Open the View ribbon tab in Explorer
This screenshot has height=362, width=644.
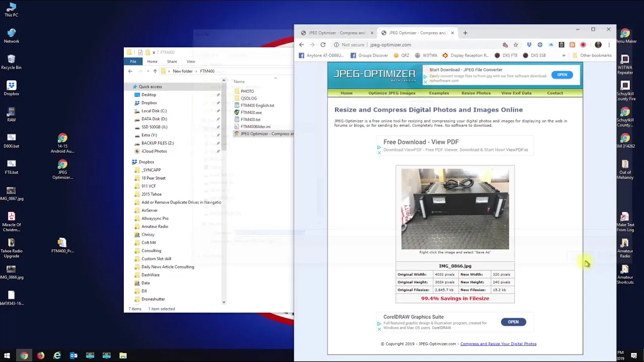pos(191,61)
